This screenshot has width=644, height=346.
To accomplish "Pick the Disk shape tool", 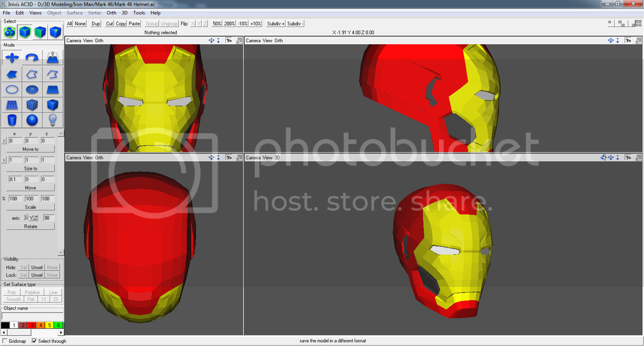I will click(x=32, y=89).
